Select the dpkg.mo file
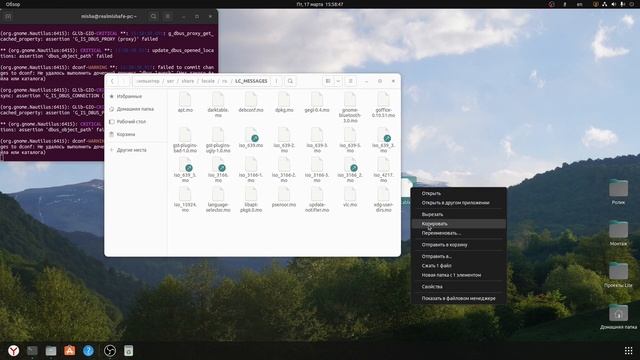 pos(284,102)
